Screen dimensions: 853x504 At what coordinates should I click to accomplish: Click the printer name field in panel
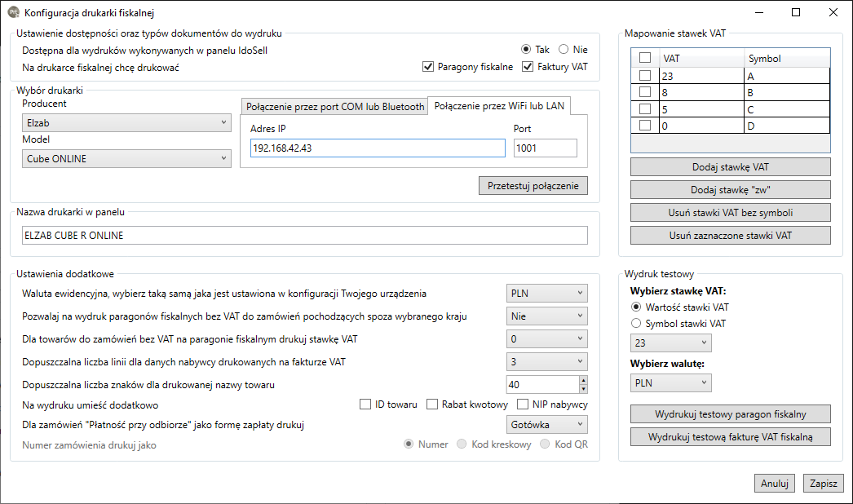304,235
